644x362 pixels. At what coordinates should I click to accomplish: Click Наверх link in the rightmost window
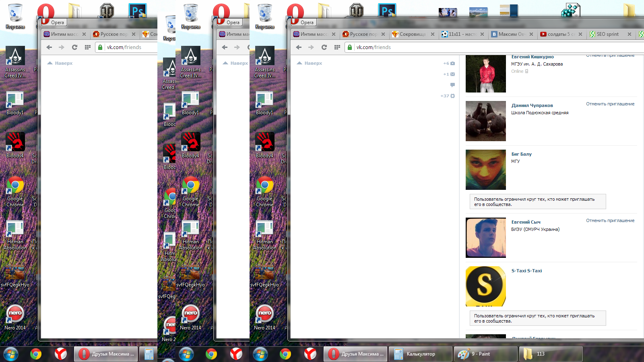pyautogui.click(x=309, y=63)
